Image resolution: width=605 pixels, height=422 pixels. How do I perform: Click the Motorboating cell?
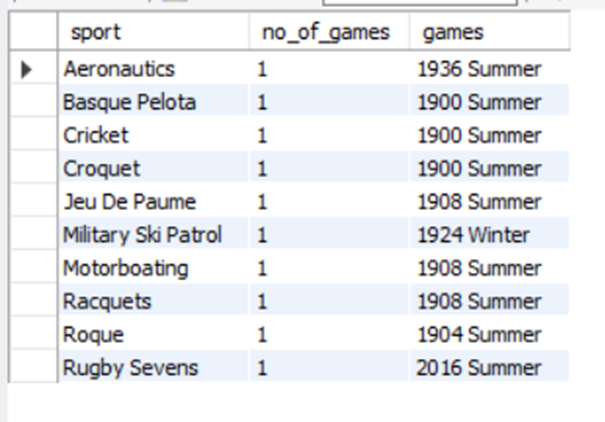tap(153, 268)
